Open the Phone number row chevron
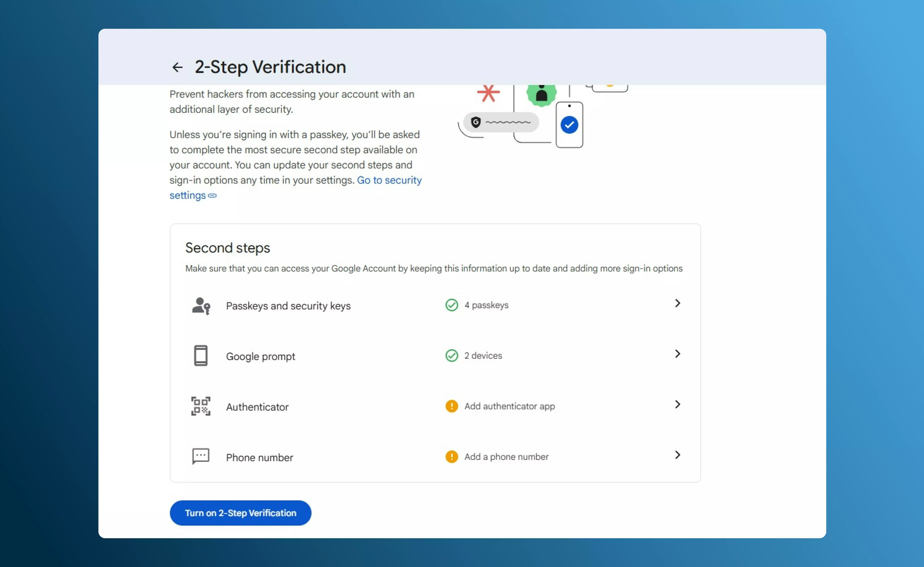Image resolution: width=924 pixels, height=567 pixels. pyautogui.click(x=677, y=455)
